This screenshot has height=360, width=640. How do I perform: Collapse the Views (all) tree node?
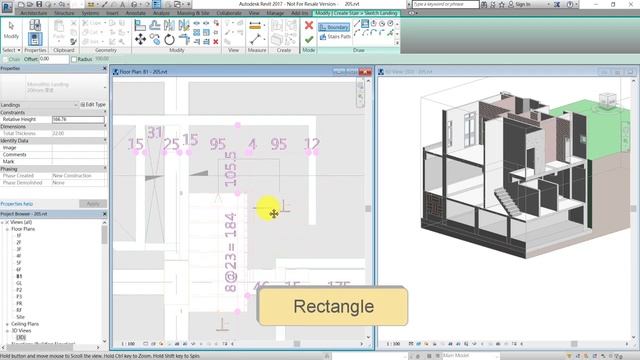[x=2, y=222]
